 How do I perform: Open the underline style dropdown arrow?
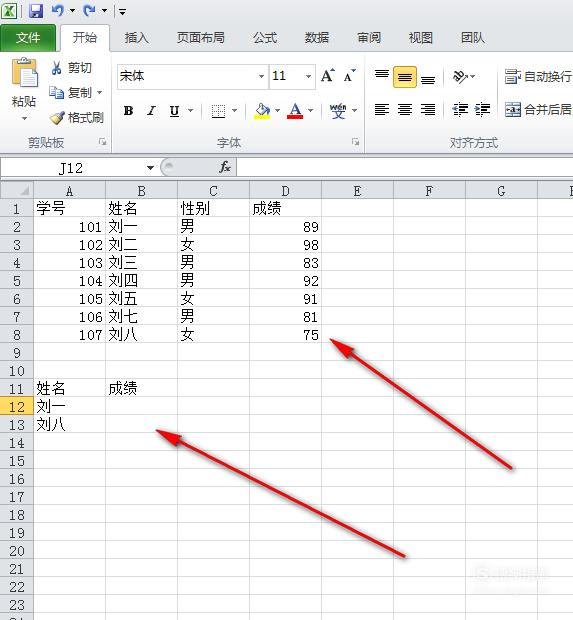(x=191, y=111)
